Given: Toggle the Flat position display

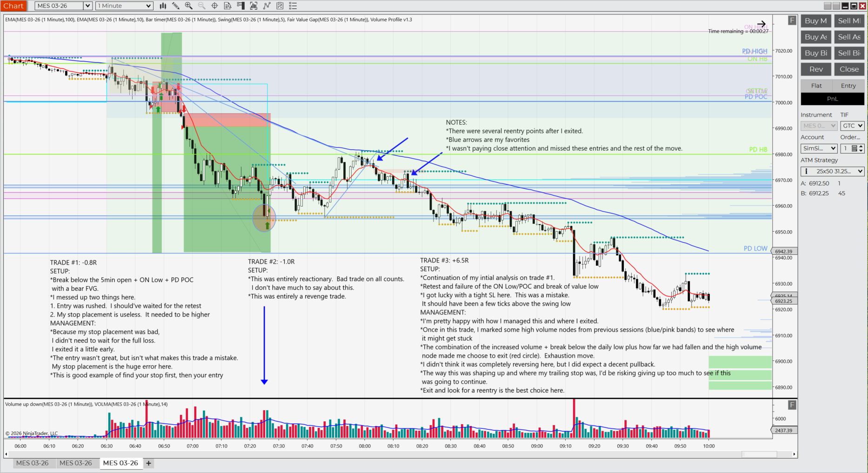Looking at the screenshot, I should pyautogui.click(x=816, y=86).
